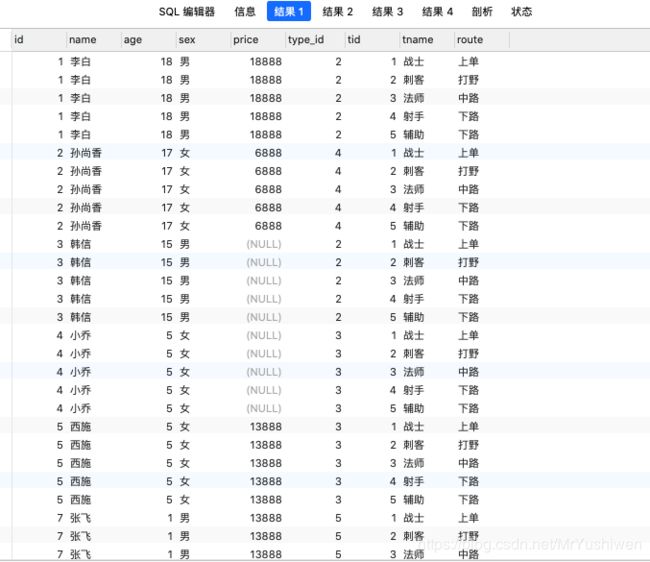Click 女 in the 孙尚香 法师 row

184,189
